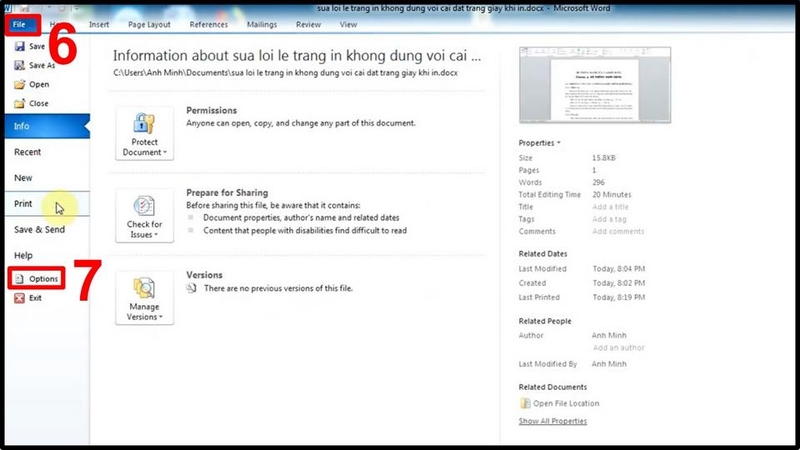Image resolution: width=800 pixels, height=450 pixels.
Task: Click the Information about document title
Action: [297, 55]
